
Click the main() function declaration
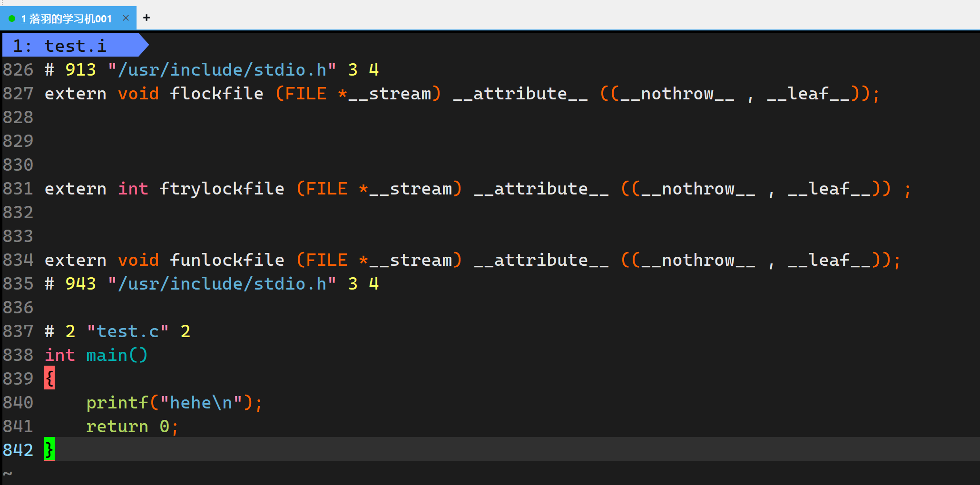pos(117,355)
